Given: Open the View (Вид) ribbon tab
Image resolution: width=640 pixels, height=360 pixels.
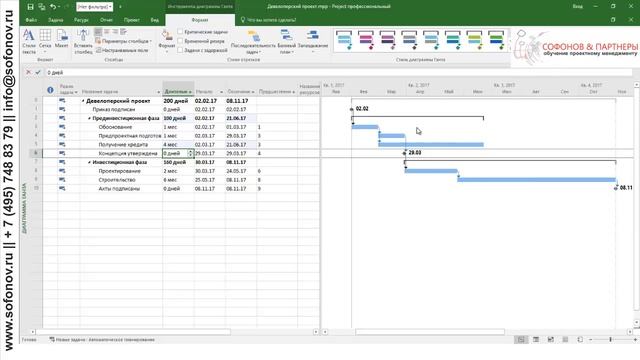Looking at the screenshot, I should click(x=155, y=20).
